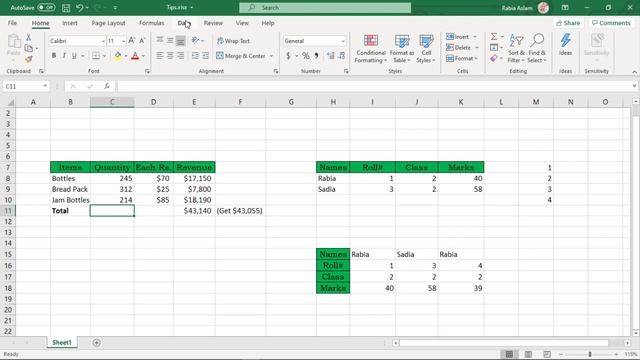Open the Page Layout tab

tap(108, 23)
